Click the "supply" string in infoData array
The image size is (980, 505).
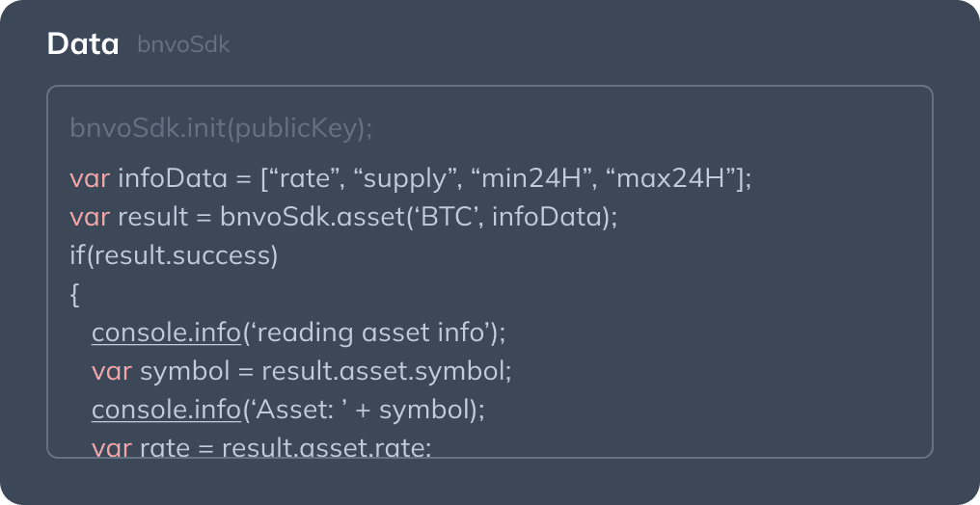pos(405,178)
